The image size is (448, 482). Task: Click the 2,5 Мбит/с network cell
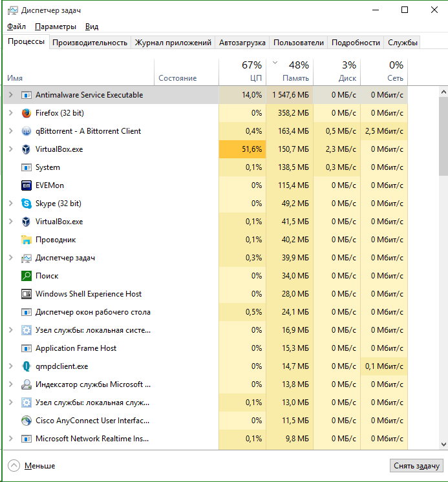(384, 131)
